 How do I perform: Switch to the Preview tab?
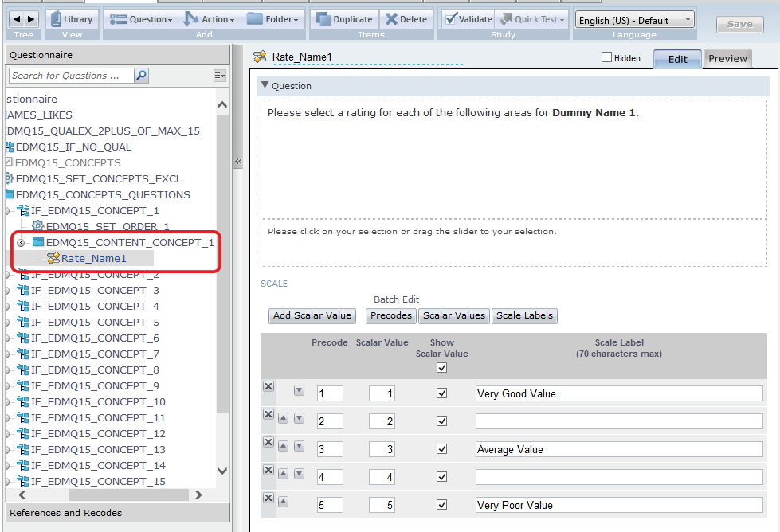click(727, 59)
